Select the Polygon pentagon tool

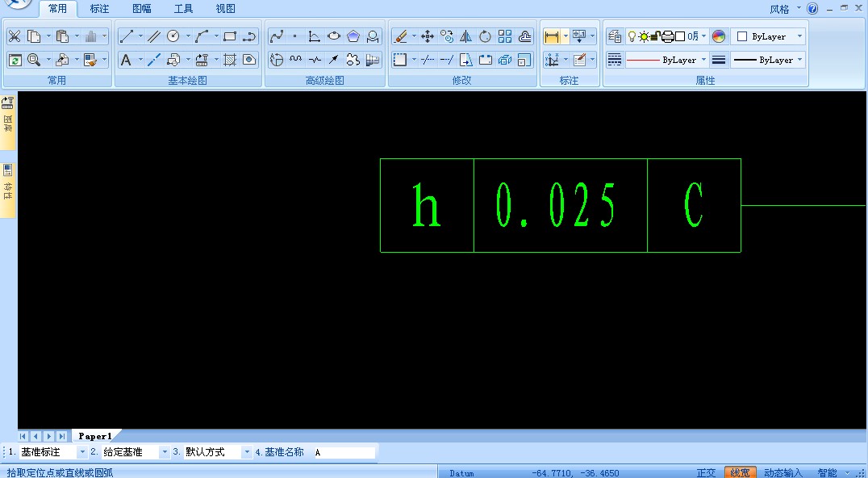coord(353,36)
